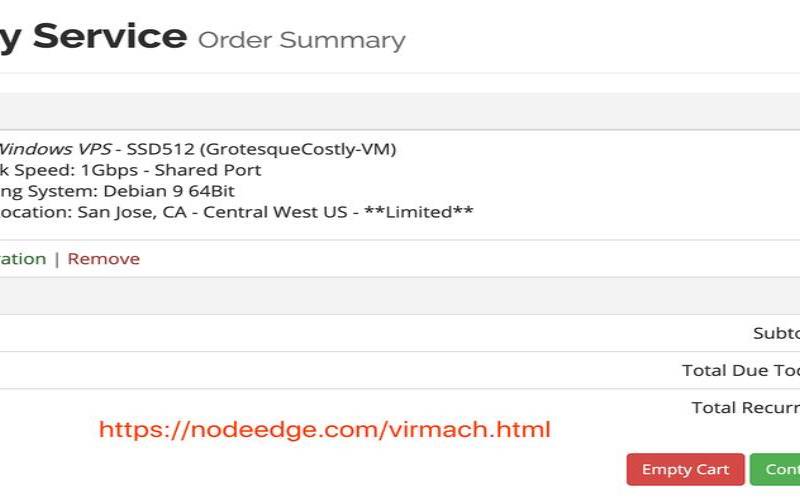Click the Order Summary subtitle
800x500 pixels.
[301, 40]
